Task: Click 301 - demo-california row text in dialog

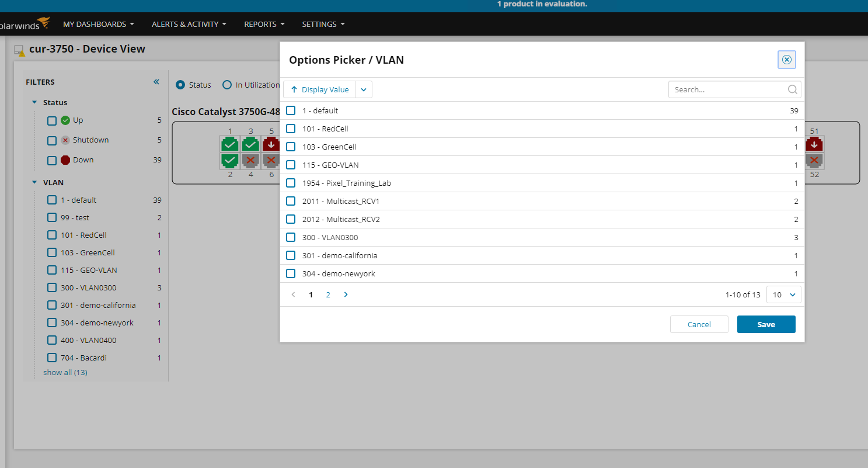Action: point(340,255)
